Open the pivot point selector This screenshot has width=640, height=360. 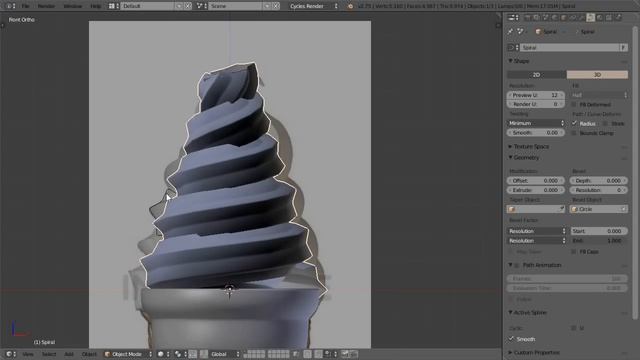[180, 354]
